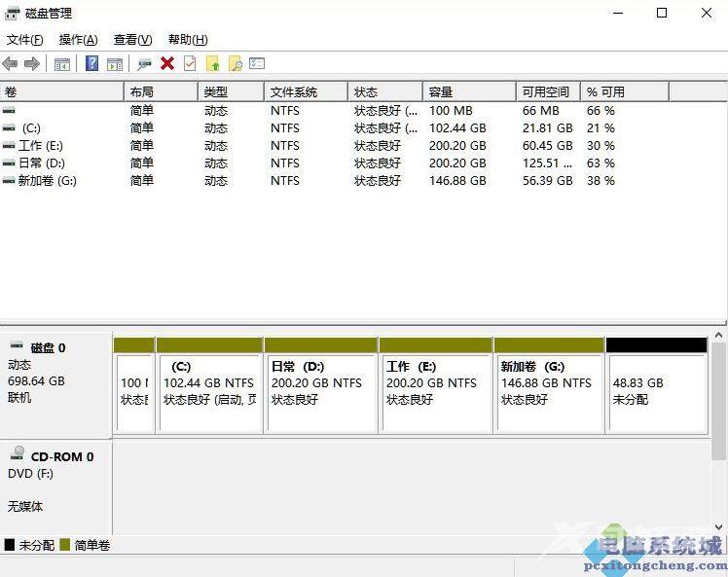Select the 新加卷 (G:) partition block
728x577 pixels.
[549, 385]
